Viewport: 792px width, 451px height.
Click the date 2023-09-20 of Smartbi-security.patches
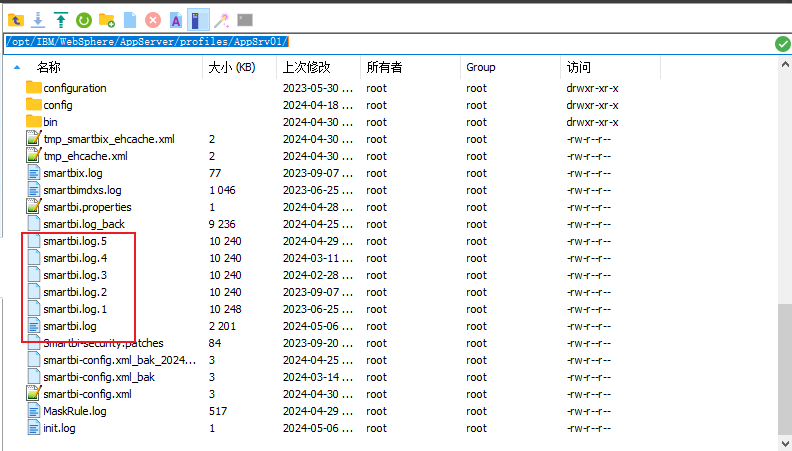point(318,343)
